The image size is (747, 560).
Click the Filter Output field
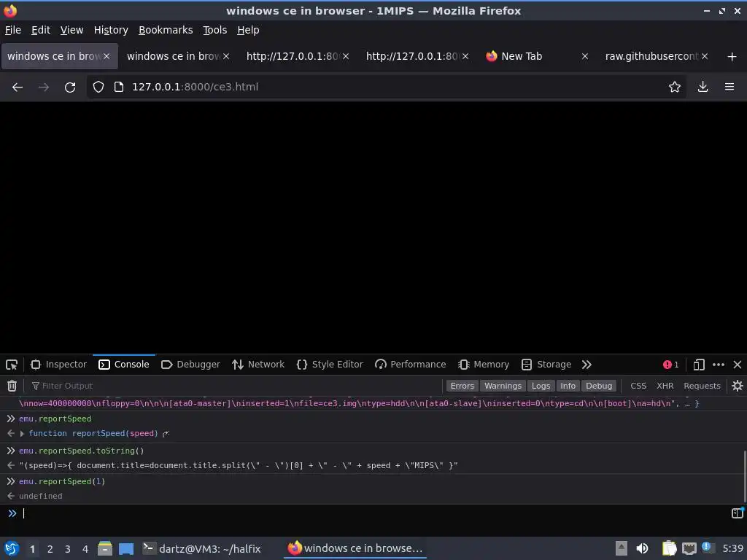pyautogui.click(x=233, y=386)
